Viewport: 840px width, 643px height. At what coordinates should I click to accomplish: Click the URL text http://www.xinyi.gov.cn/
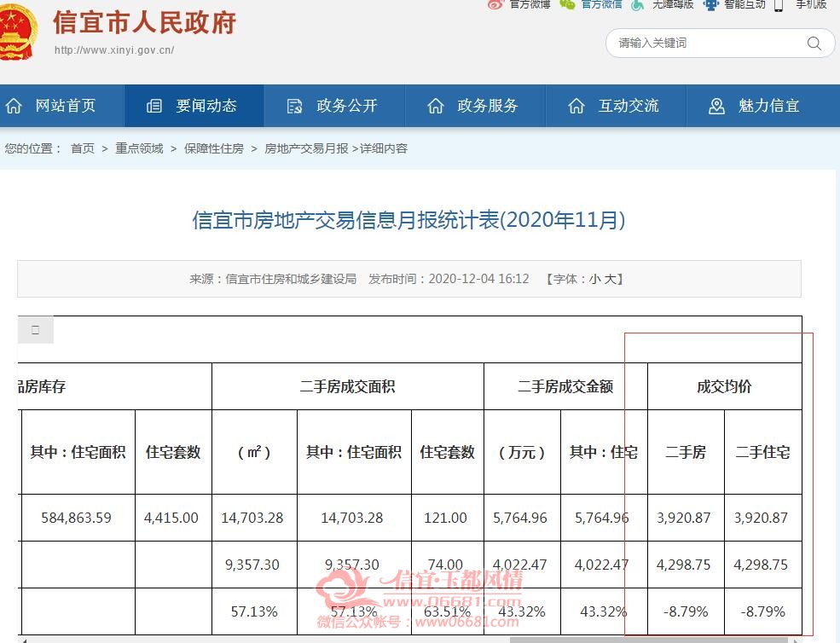click(114, 49)
